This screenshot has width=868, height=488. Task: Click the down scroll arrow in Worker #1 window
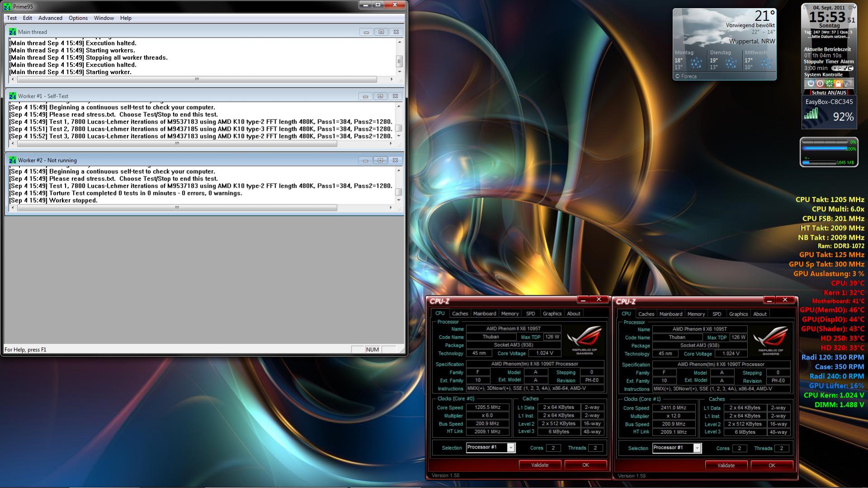click(x=399, y=136)
